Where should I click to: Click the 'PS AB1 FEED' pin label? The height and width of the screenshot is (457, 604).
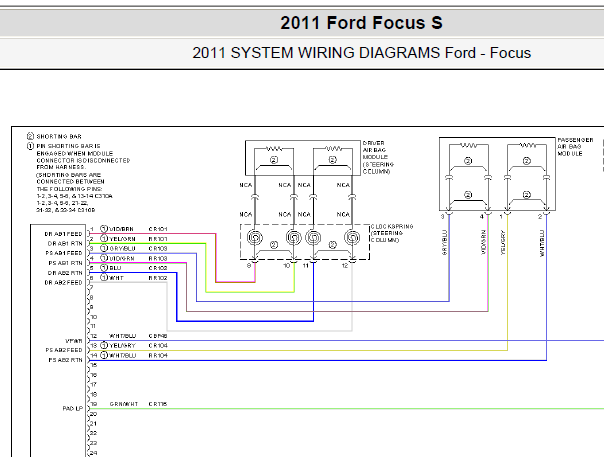(64, 253)
